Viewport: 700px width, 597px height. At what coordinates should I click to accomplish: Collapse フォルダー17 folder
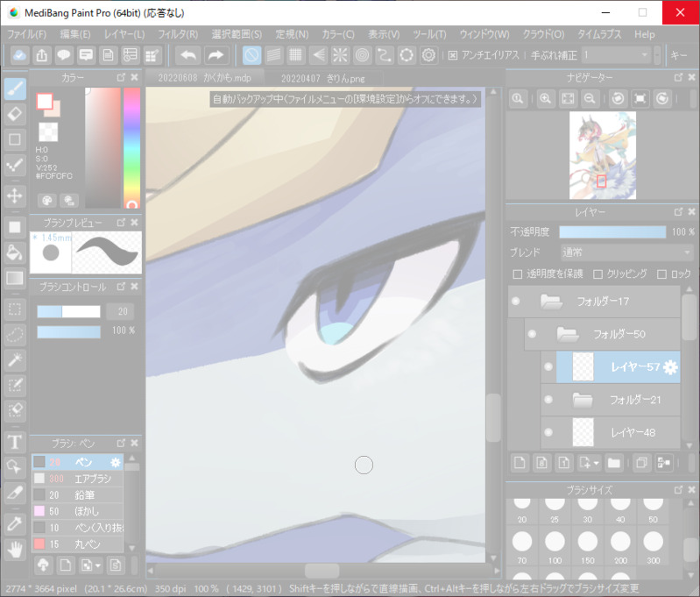pos(551,302)
